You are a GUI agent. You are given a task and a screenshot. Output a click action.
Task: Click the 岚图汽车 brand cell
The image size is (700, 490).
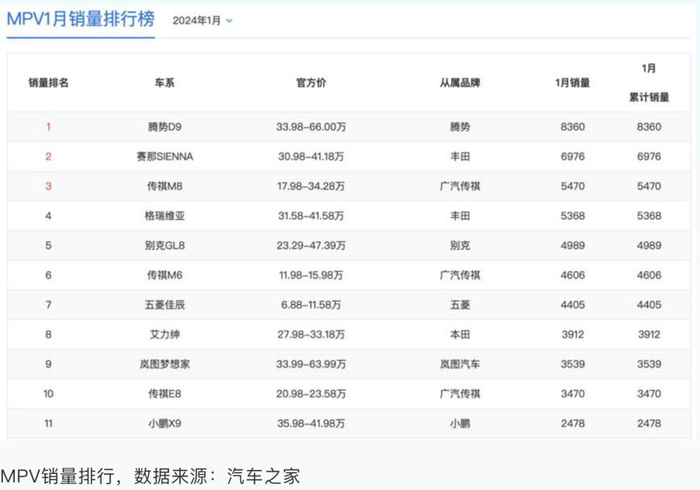pos(460,364)
